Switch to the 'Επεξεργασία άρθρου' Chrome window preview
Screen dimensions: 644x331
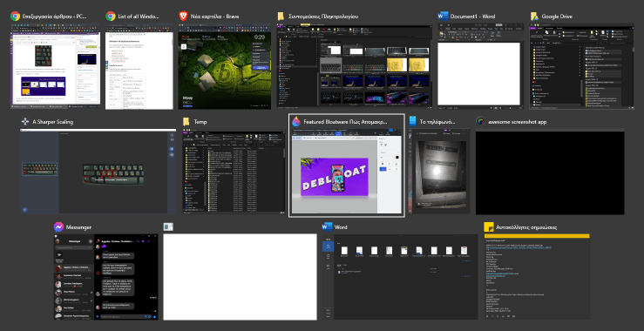(x=56, y=66)
